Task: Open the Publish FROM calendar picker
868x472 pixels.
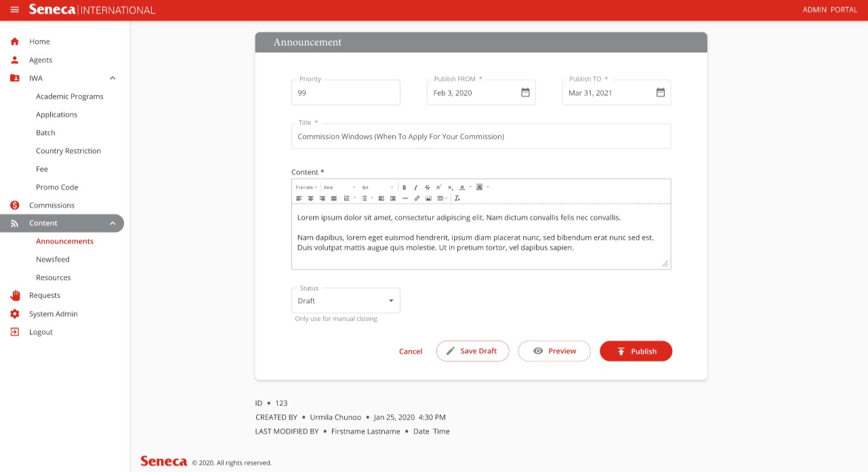Action: (525, 93)
